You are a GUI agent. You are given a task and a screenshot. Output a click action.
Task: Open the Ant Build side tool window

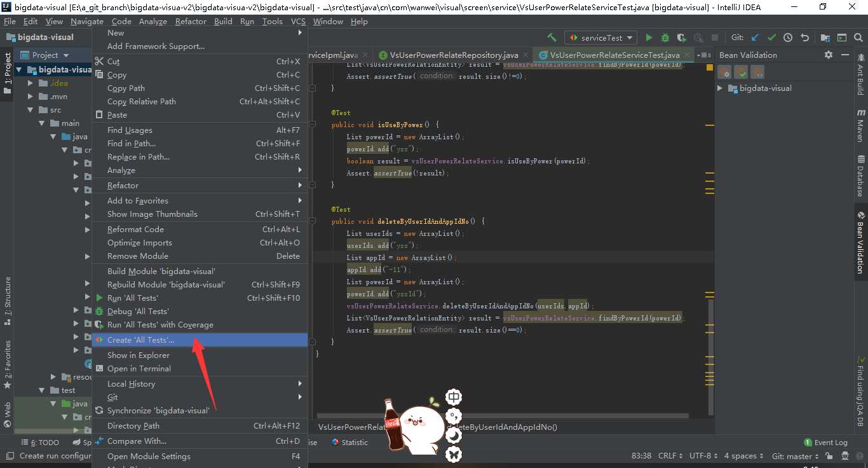(860, 76)
